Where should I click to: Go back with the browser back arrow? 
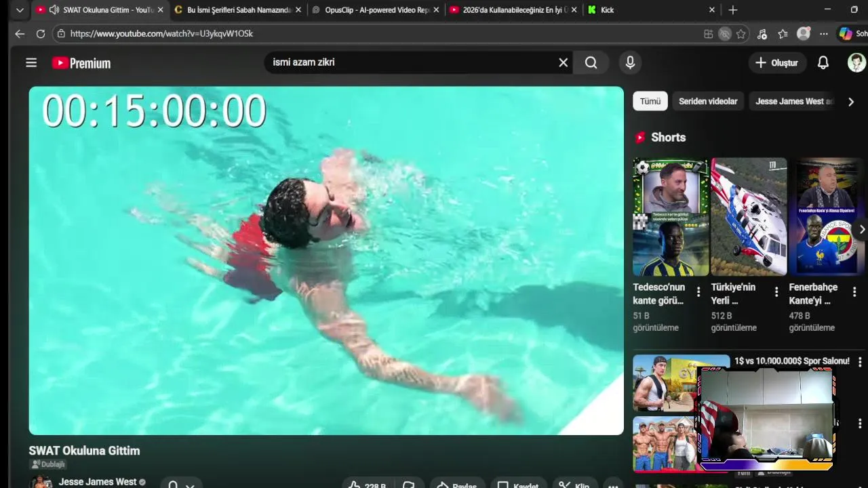click(x=20, y=34)
